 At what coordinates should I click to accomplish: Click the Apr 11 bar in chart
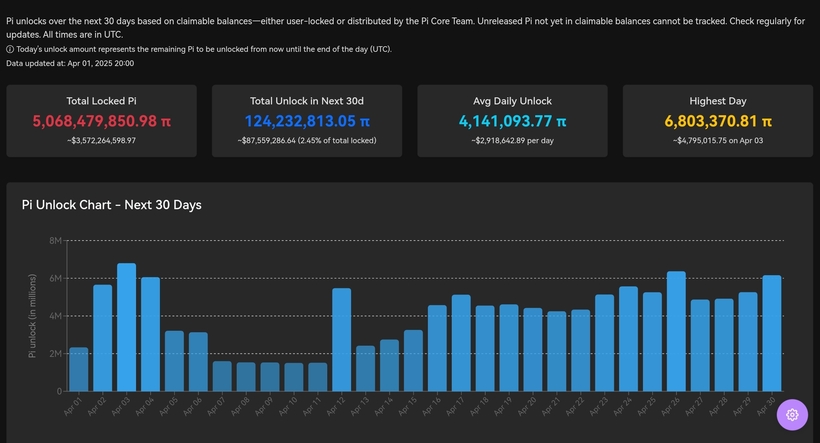pyautogui.click(x=318, y=377)
